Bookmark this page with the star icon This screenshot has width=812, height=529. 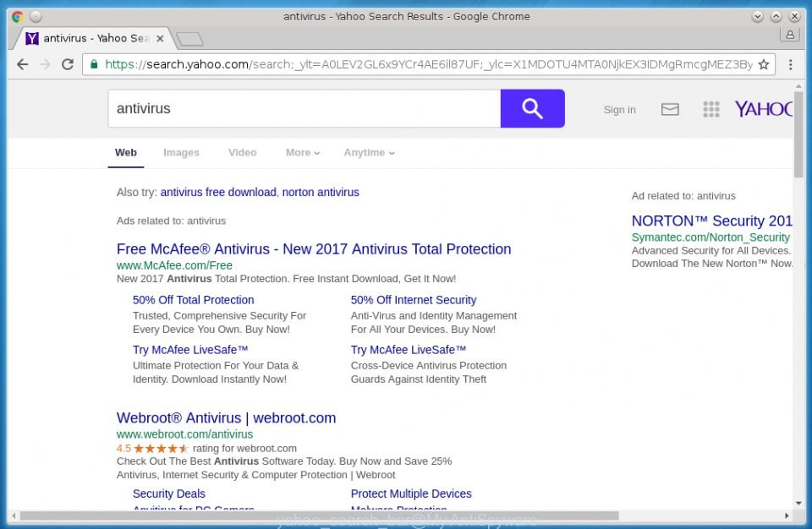pos(763,64)
